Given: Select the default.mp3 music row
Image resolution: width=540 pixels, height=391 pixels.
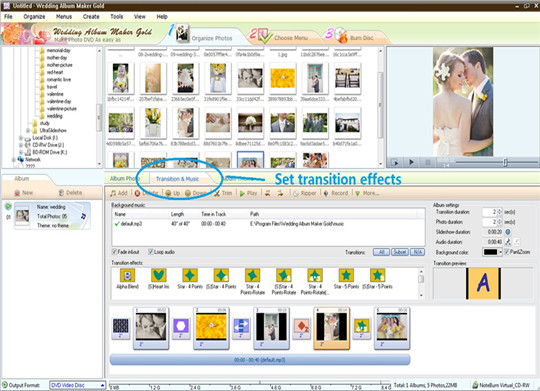Looking at the screenshot, I should tap(268, 224).
